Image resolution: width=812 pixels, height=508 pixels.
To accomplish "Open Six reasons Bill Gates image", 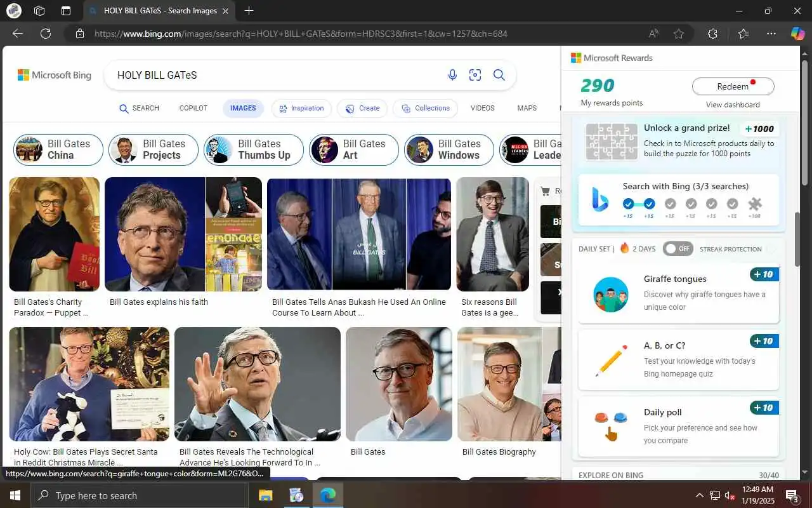I will 492,234.
